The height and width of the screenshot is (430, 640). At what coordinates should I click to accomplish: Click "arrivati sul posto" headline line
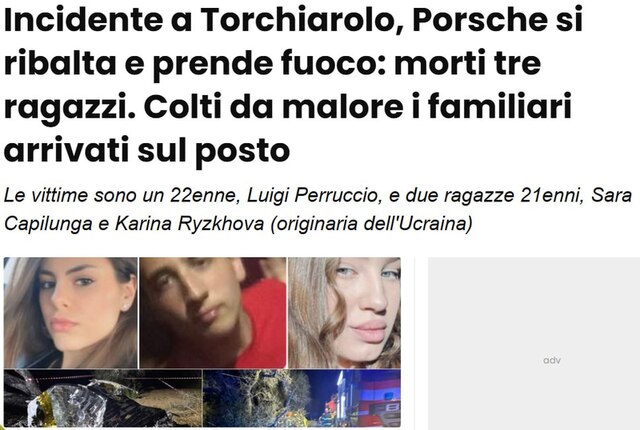click(147, 151)
